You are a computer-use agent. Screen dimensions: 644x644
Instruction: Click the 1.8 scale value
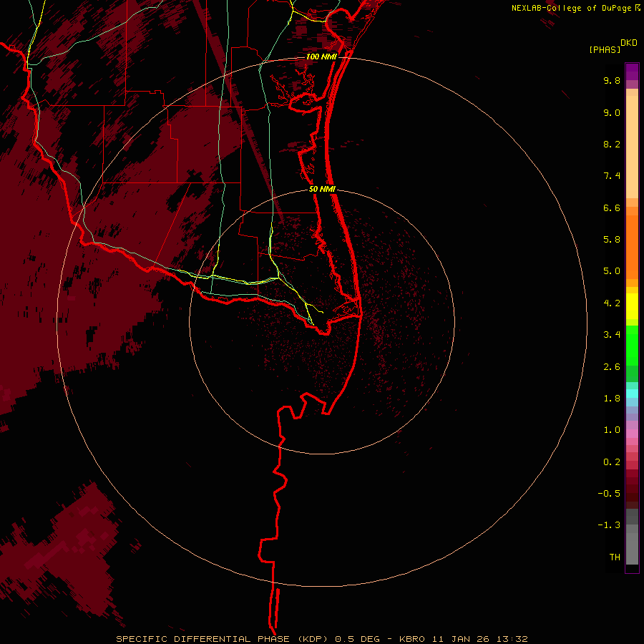pos(612,399)
